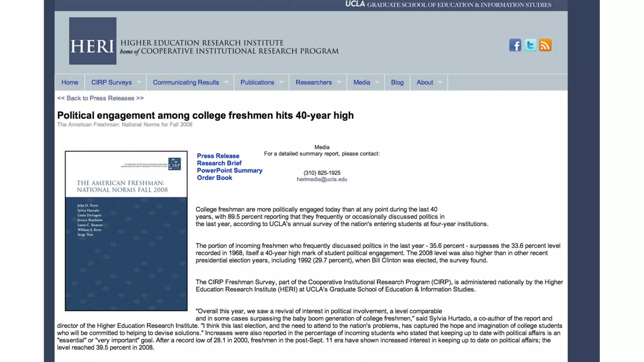644x362 pixels.
Task: Expand the About menu arrow
Action: 440,82
